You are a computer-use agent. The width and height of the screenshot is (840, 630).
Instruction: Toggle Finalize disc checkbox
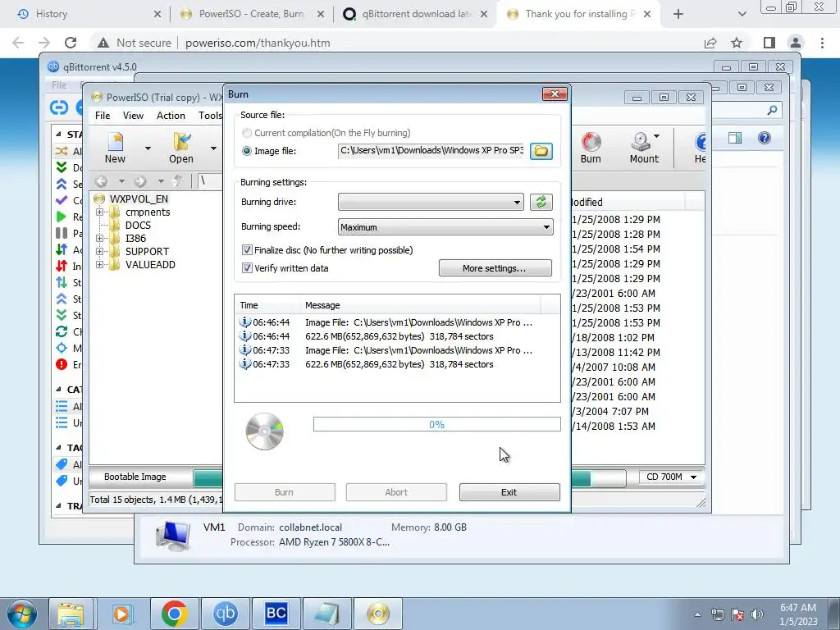pos(247,250)
